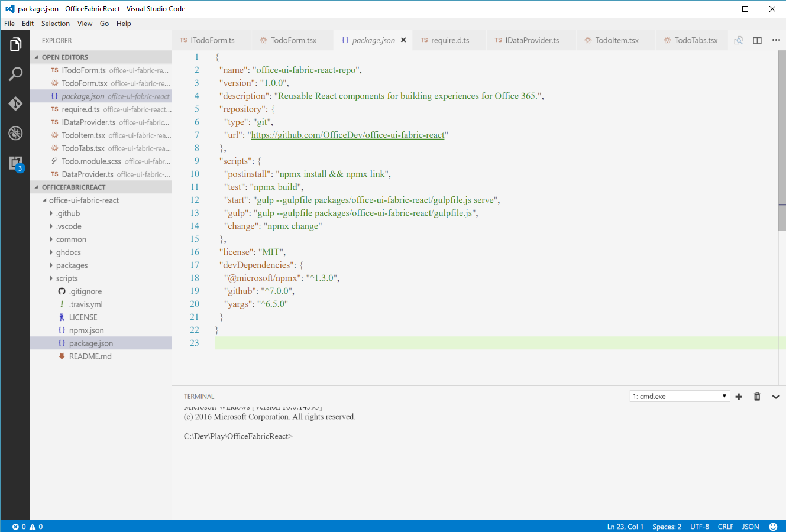Open the Search view in activity bar
This screenshot has height=532, width=786.
15,74
